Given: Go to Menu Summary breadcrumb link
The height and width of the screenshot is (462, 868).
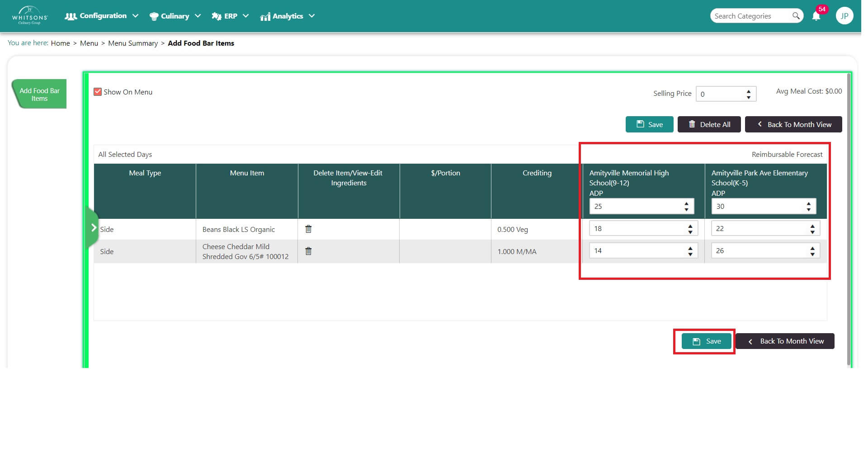Looking at the screenshot, I should pyautogui.click(x=134, y=43).
